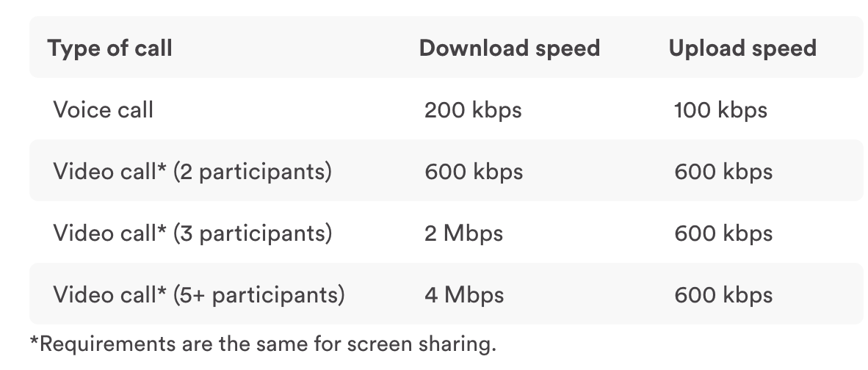Image resolution: width=868 pixels, height=370 pixels.
Task: Click the "Upload speed" column header
Action: (x=742, y=48)
